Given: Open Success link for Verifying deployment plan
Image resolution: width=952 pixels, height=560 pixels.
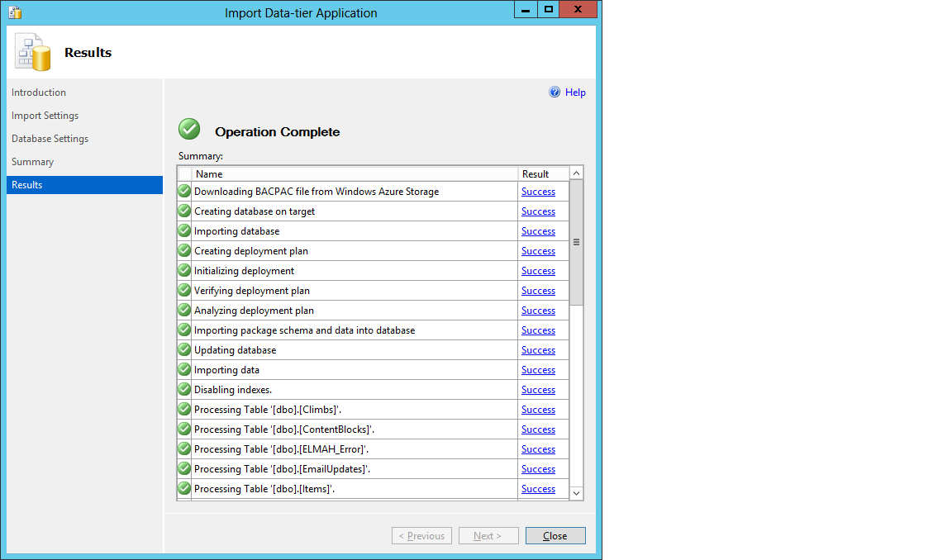Looking at the screenshot, I should (x=538, y=291).
